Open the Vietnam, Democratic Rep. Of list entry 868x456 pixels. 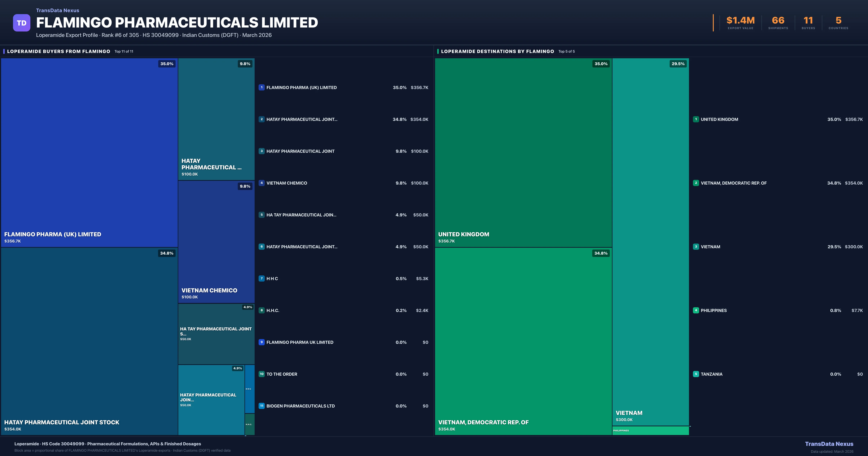(734, 183)
